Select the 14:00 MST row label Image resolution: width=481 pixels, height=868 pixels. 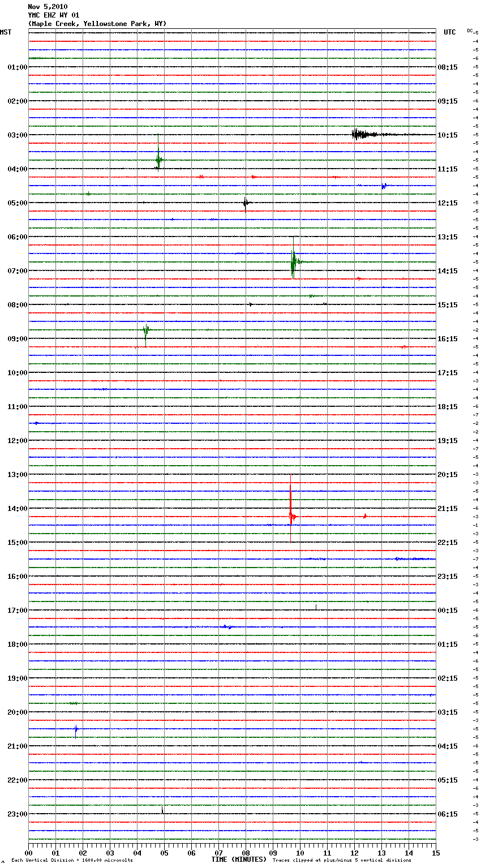[x=18, y=508]
